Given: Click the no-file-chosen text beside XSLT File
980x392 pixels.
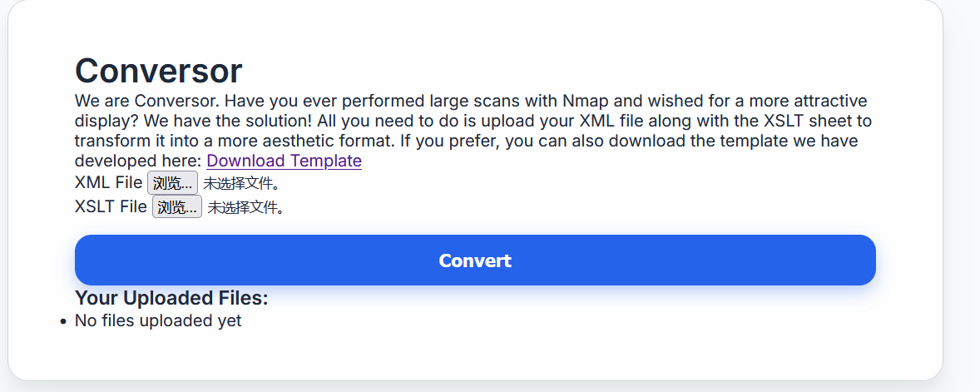Looking at the screenshot, I should [x=246, y=208].
